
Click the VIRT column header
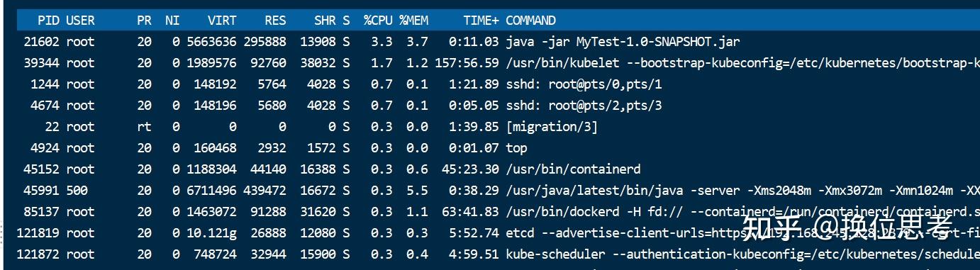[222, 21]
